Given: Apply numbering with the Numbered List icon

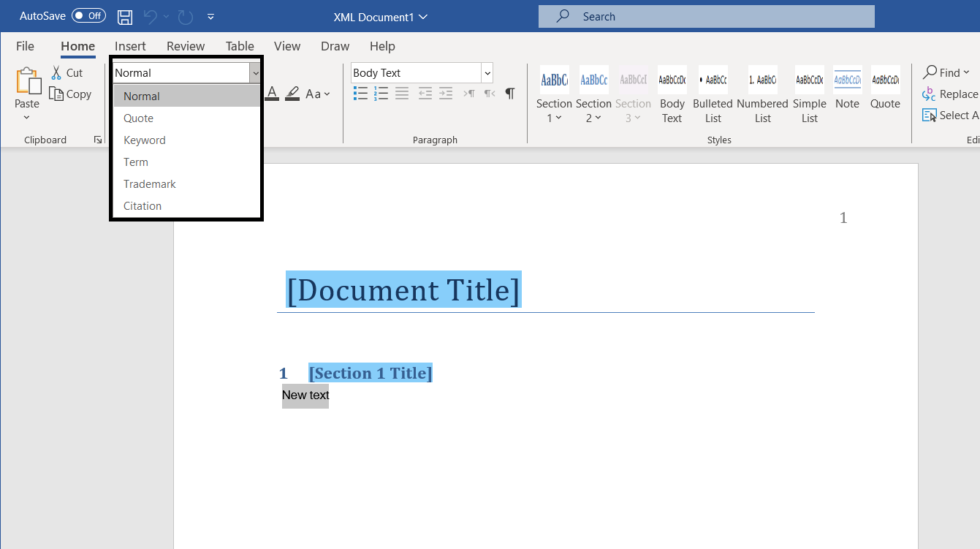Looking at the screenshot, I should point(381,93).
